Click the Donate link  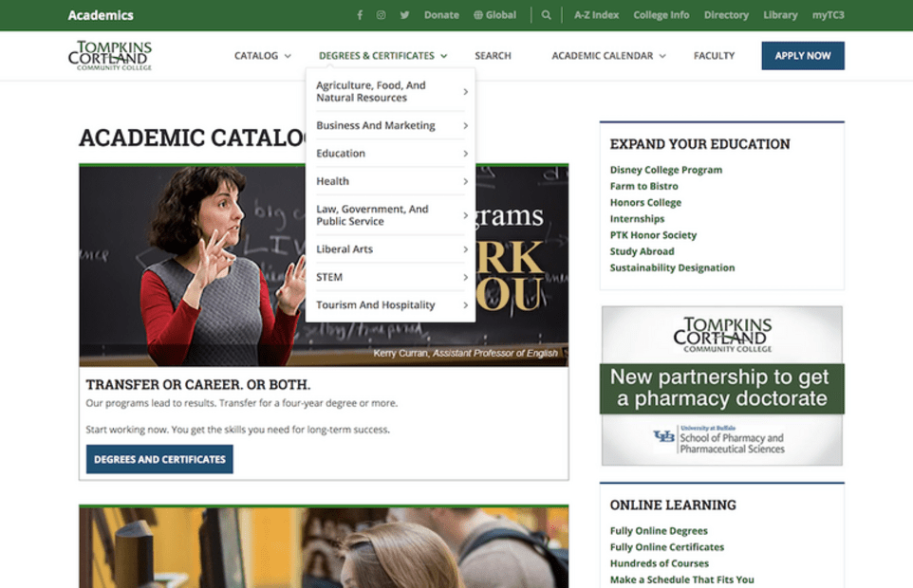pyautogui.click(x=441, y=15)
